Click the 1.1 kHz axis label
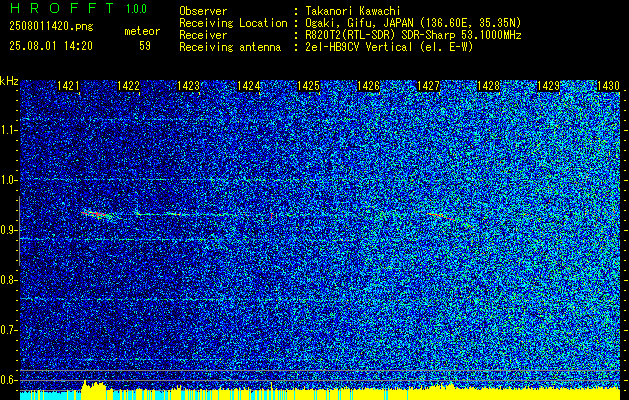The height and width of the screenshot is (400, 629). [x=7, y=130]
